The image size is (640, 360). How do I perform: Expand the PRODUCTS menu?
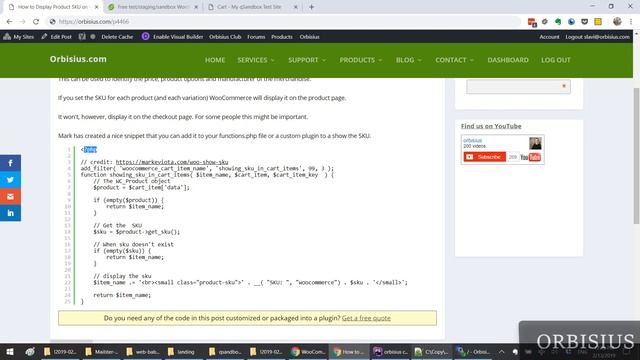pos(361,60)
